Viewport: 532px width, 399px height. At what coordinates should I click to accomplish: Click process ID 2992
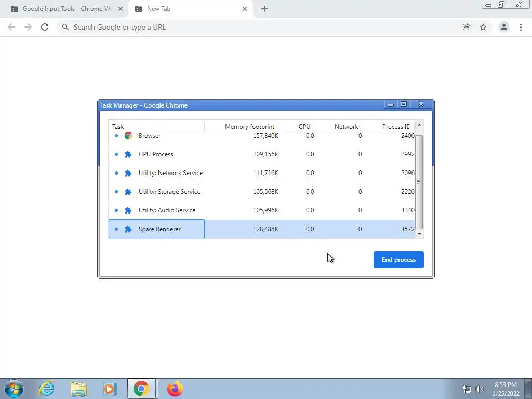[407, 154]
